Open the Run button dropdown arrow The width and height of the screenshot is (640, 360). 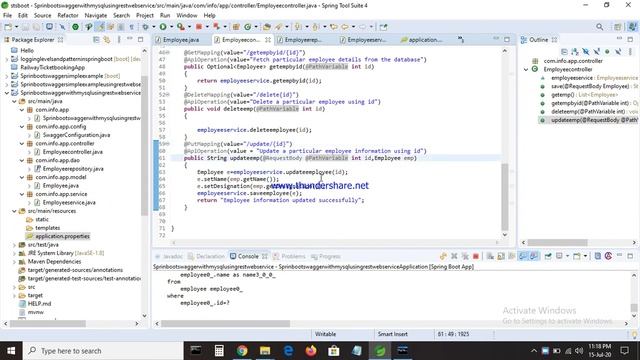coord(171,27)
